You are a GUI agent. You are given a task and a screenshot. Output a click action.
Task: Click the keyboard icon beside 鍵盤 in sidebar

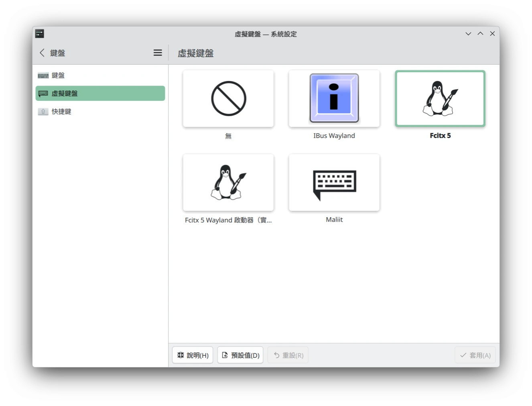pos(43,75)
